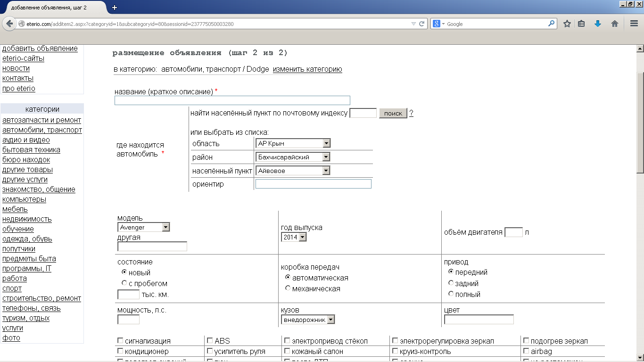The width and height of the screenshot is (644, 362).
Task: Click the 'другая' model input field
Action: [152, 247]
